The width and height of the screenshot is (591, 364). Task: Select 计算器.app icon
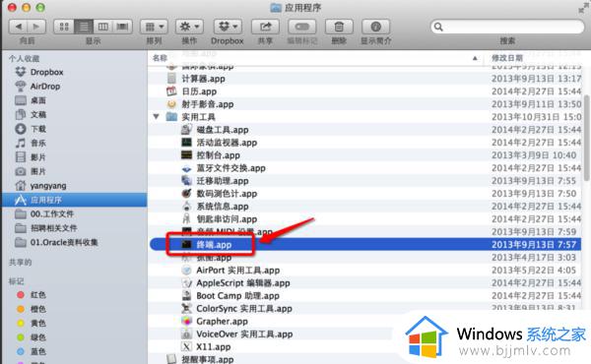click(x=171, y=79)
